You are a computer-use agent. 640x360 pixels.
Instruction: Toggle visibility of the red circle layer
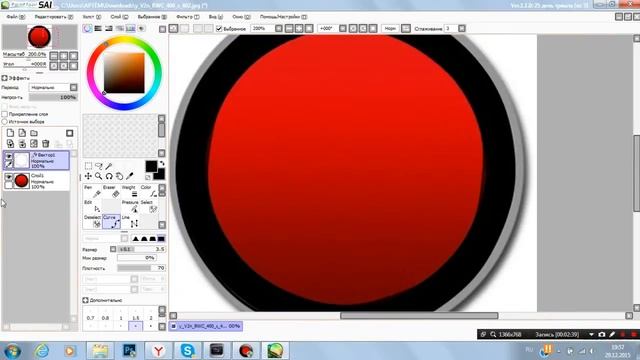click(x=8, y=177)
